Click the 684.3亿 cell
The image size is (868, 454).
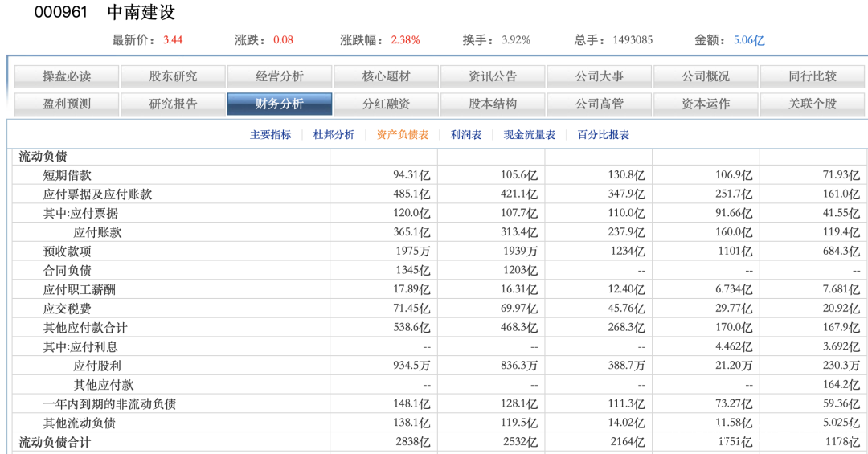tap(841, 252)
